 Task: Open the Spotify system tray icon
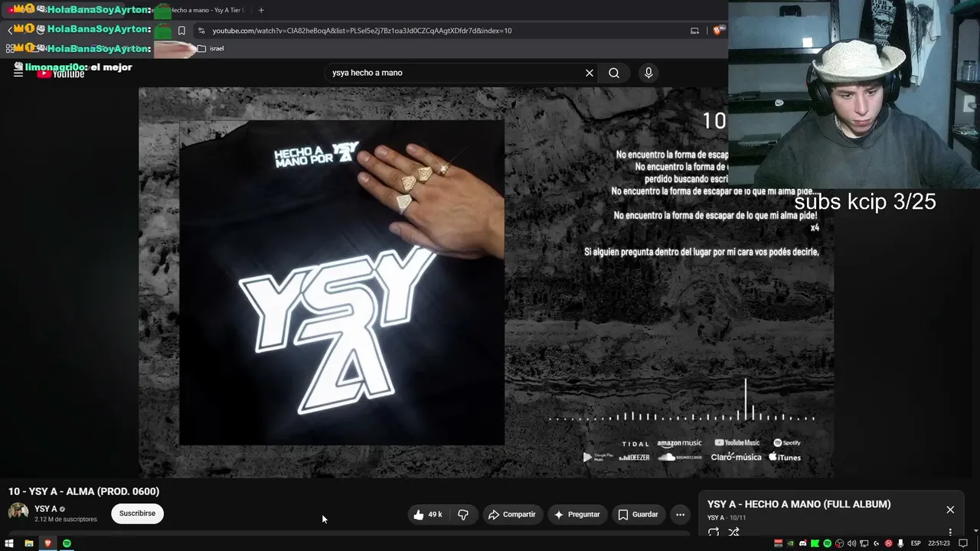[827, 543]
